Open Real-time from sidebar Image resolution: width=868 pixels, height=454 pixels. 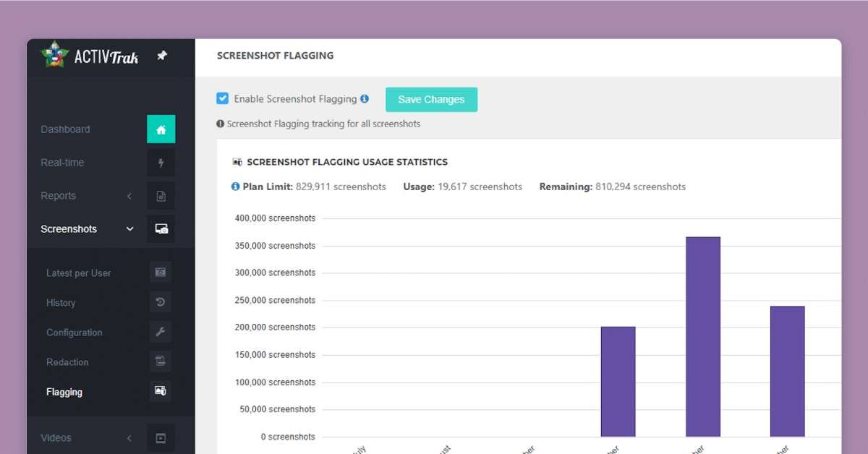coord(62,163)
